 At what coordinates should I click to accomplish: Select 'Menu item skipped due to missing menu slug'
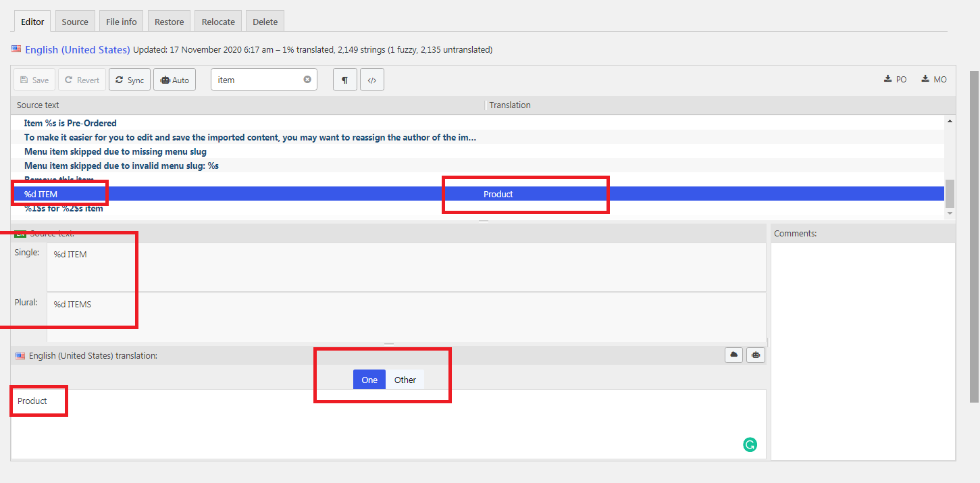pos(478,151)
